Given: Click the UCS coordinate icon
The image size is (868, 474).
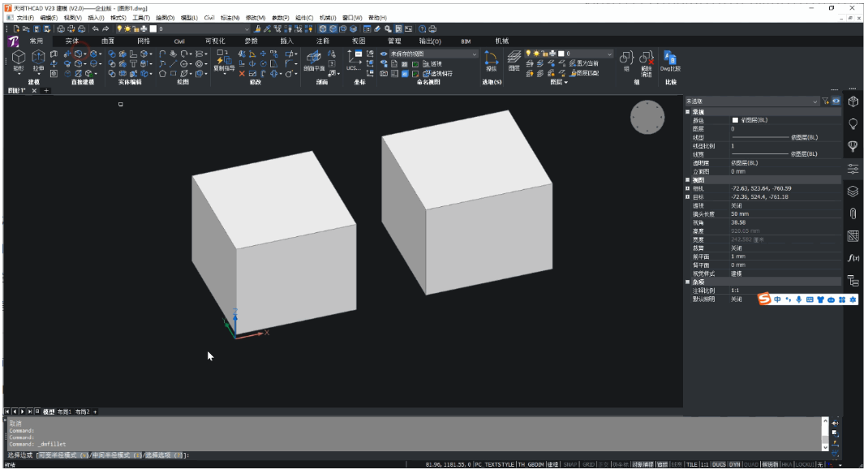Looking at the screenshot, I should pyautogui.click(x=354, y=60).
